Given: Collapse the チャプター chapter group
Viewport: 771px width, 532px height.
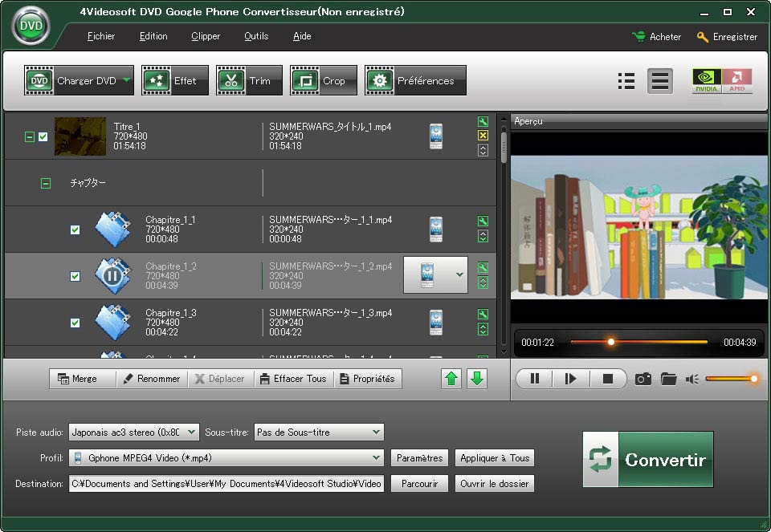Looking at the screenshot, I should pos(45,183).
